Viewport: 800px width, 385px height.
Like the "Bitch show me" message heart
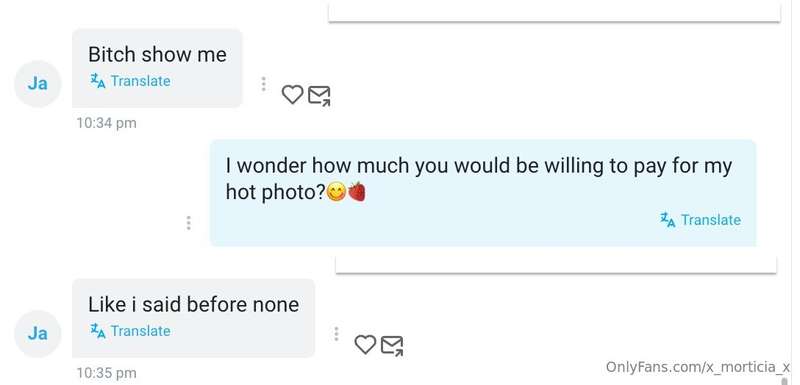coord(292,94)
